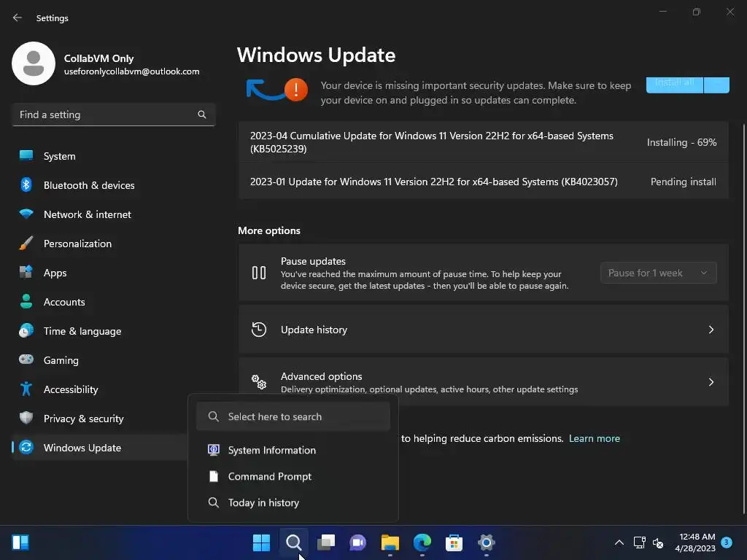
Task: Click the Settings page vertical scrollbar
Action: tap(743, 319)
